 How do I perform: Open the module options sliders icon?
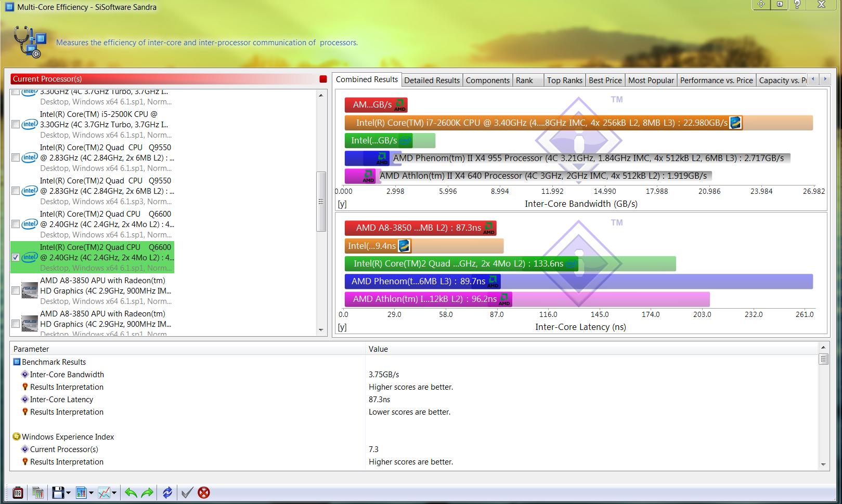tap(18, 493)
